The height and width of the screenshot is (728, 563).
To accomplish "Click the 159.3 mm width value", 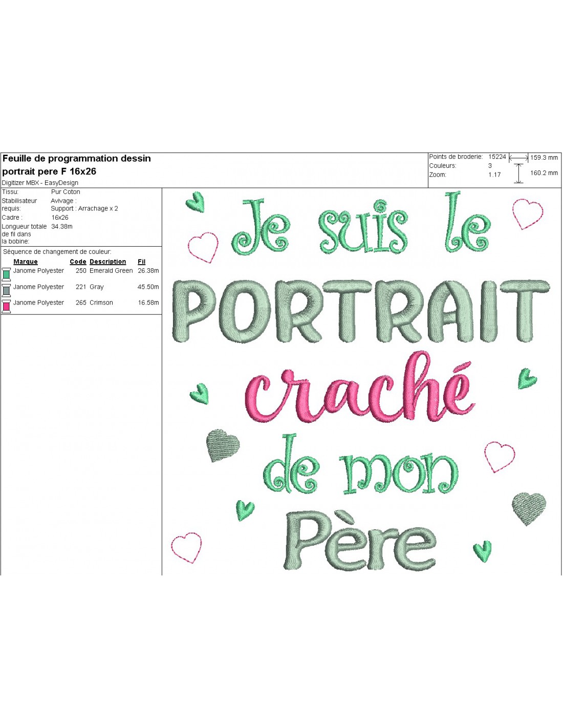I will 544,158.
